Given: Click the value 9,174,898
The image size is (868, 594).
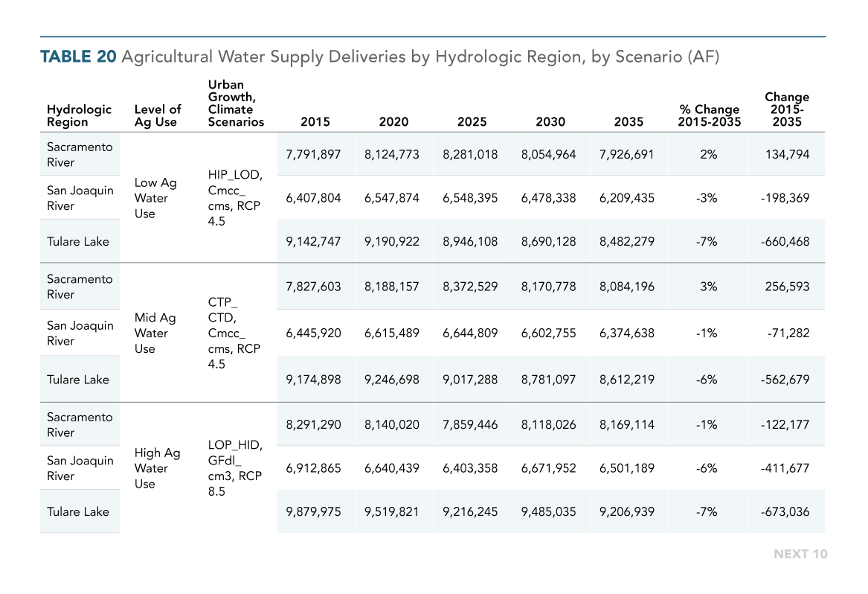Looking at the screenshot, I should coord(313,380).
